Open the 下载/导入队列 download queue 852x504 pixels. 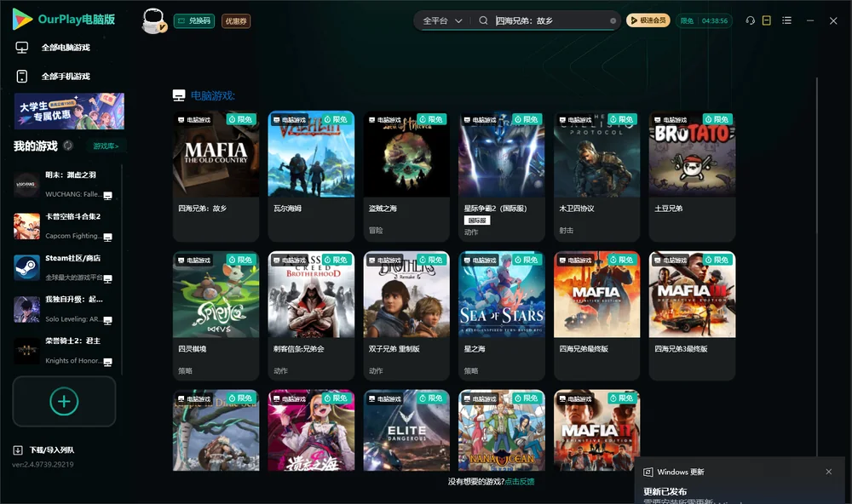pyautogui.click(x=44, y=450)
